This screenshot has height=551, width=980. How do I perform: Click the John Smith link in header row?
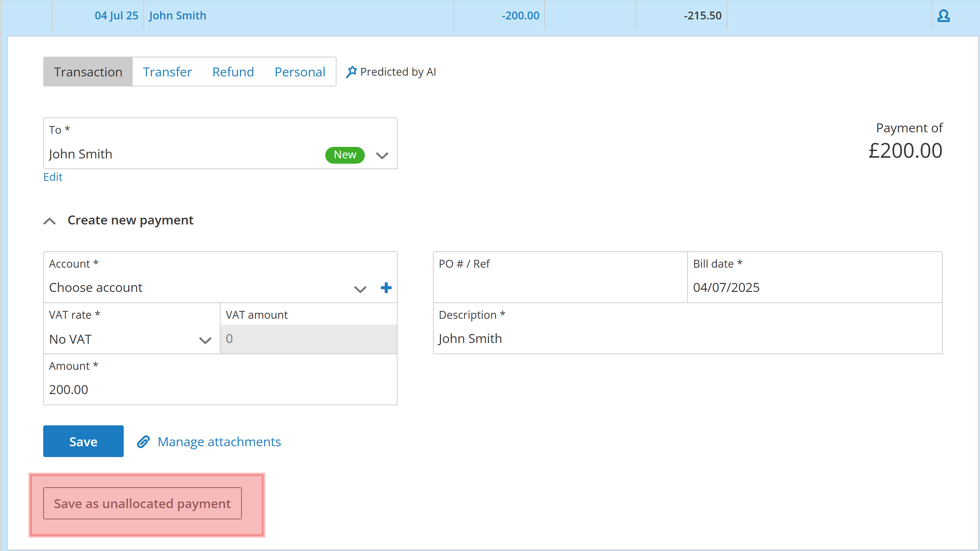click(x=177, y=16)
